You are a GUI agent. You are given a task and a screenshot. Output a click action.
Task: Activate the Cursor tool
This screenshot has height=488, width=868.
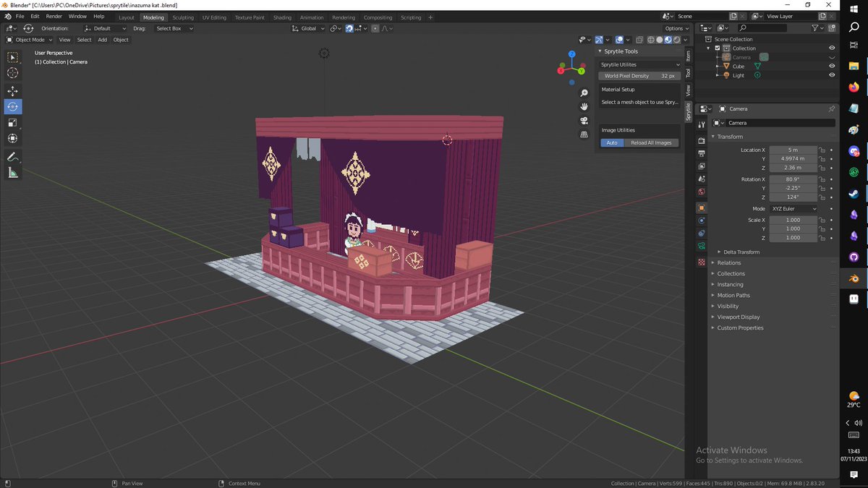click(x=13, y=73)
